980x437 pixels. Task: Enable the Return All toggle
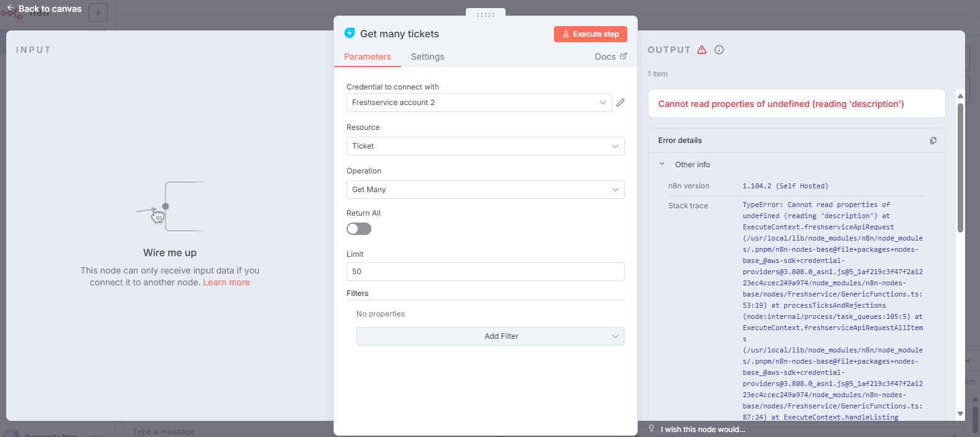pyautogui.click(x=359, y=229)
